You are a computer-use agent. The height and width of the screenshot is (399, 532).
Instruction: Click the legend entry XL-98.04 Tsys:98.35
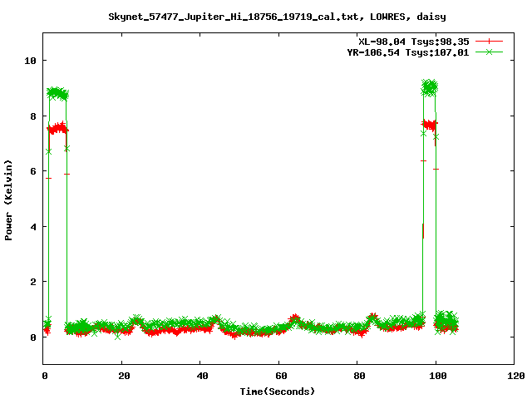(x=414, y=42)
